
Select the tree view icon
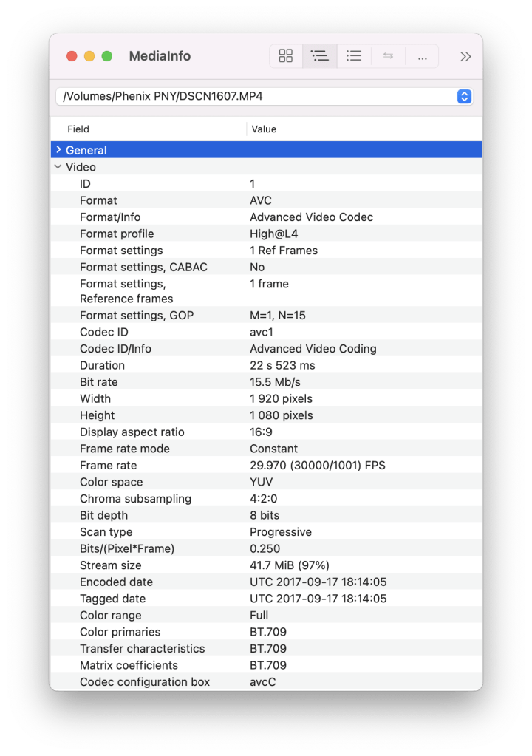[x=320, y=56]
